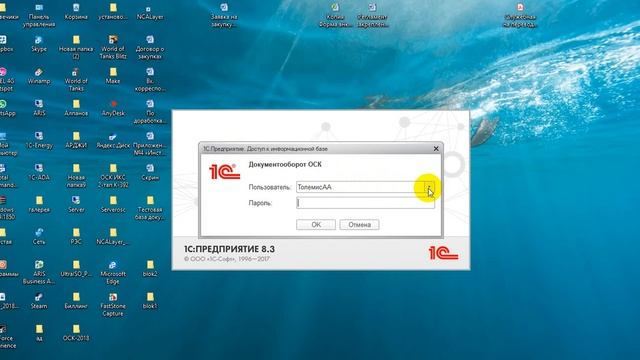This screenshot has width=640, height=360.
Task: Select the 1C-Energy desktop shortcut
Action: click(x=39, y=141)
